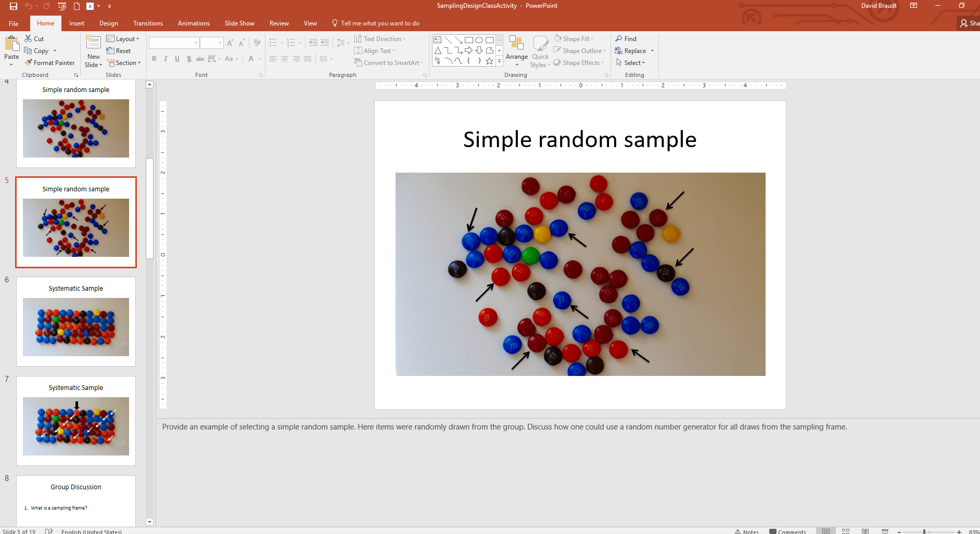Open the font name combo box
This screenshot has width=980, height=534.
[174, 43]
